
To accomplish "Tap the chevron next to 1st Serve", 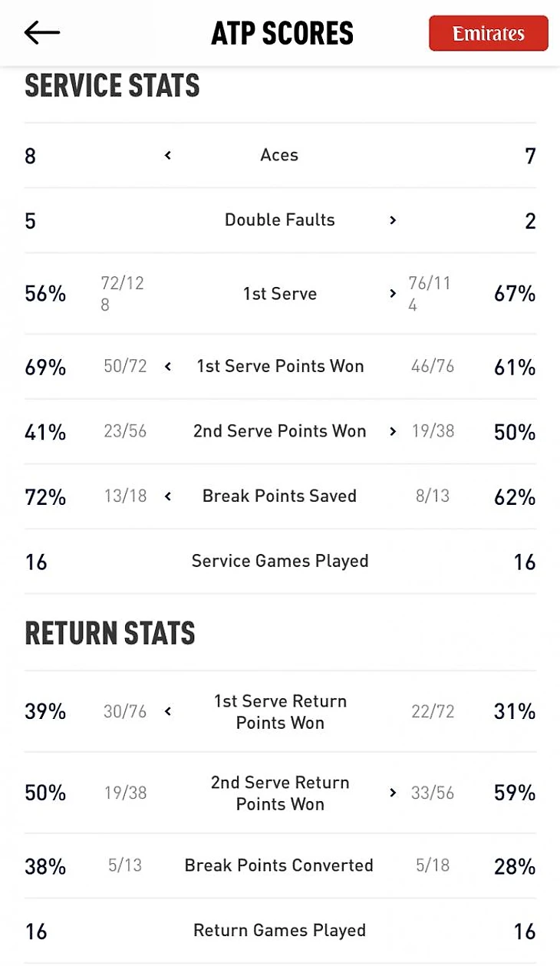I will (393, 294).
